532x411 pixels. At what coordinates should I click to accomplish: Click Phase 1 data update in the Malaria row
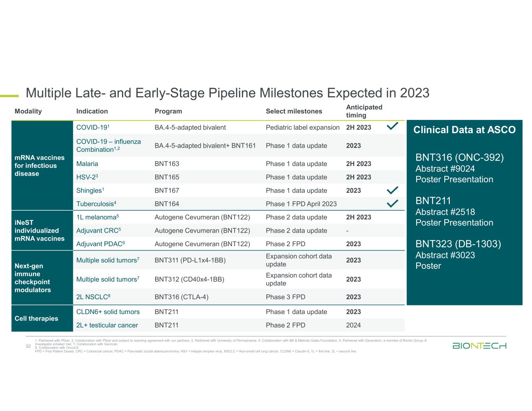pyautogui.click(x=296, y=164)
